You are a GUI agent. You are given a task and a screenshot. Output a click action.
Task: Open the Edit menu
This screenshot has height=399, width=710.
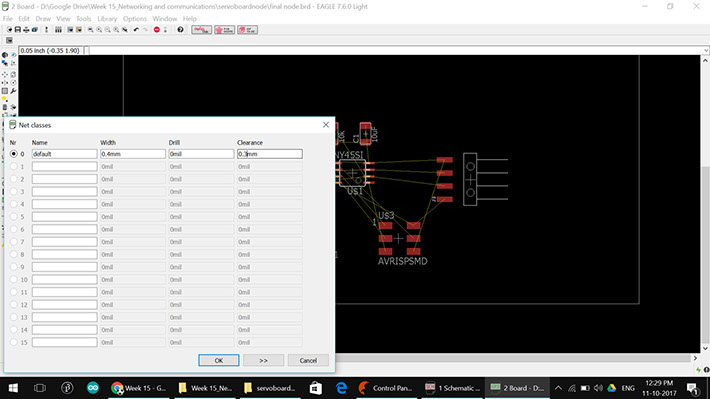(x=24, y=19)
